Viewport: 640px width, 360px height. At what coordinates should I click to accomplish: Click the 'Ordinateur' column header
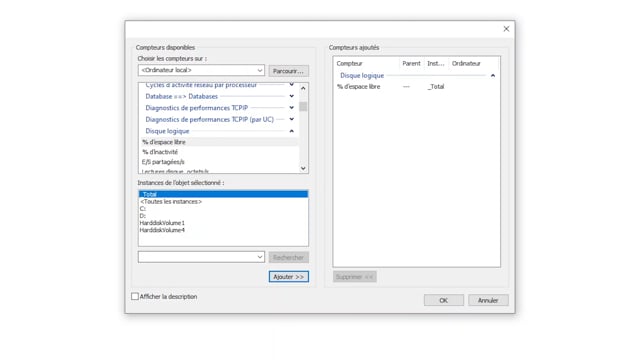pos(473,64)
